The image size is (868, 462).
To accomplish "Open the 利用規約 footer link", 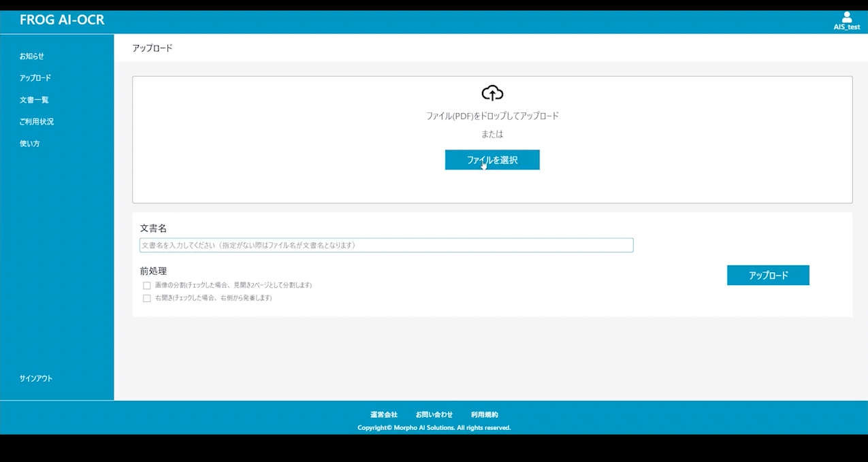I will (484, 414).
